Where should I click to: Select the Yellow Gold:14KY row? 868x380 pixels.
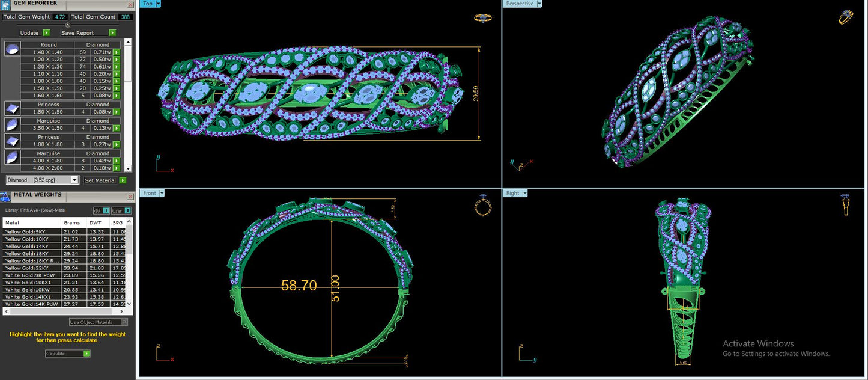(x=65, y=247)
